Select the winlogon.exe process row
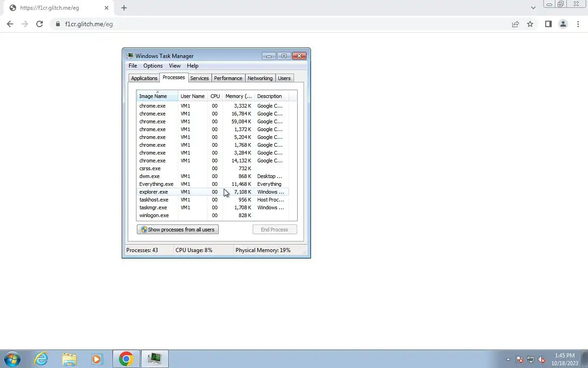Screen dimensions: 588x368 (213, 215)
